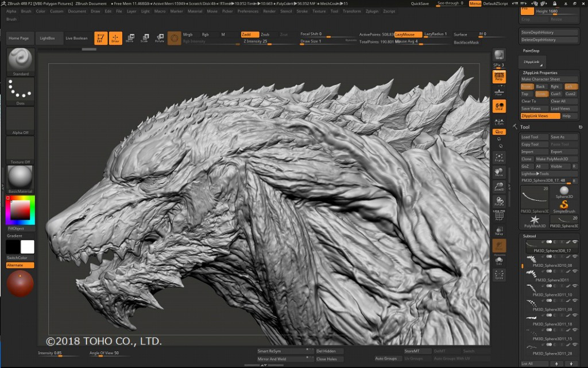Click the Home Page button
The width and height of the screenshot is (588, 368).
19,39
